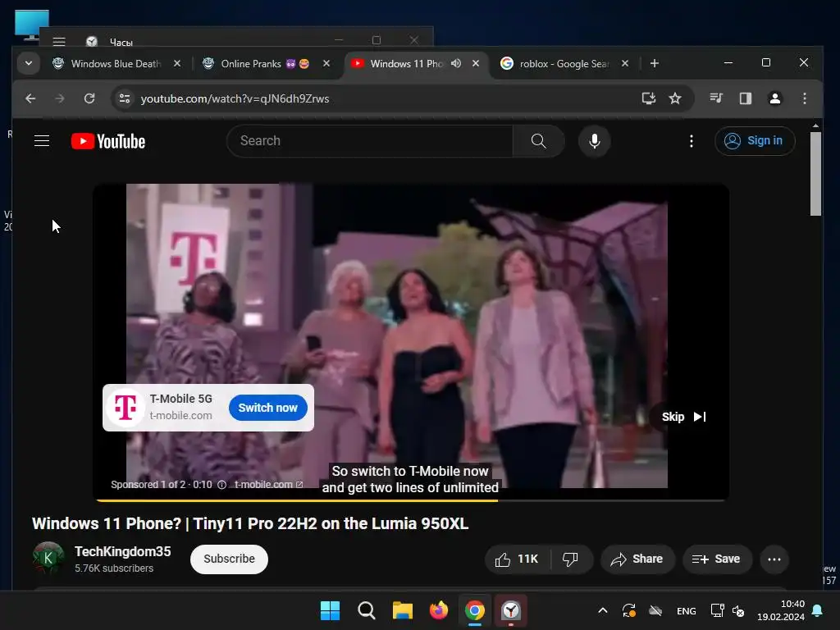Click the cloud OneDrive tray icon
The width and height of the screenshot is (840, 630).
click(655, 610)
